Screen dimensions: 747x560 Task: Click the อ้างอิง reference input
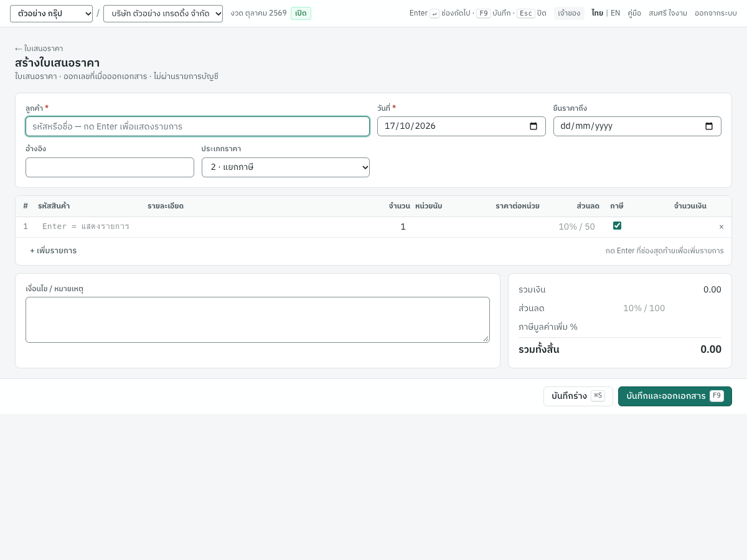coord(110,167)
